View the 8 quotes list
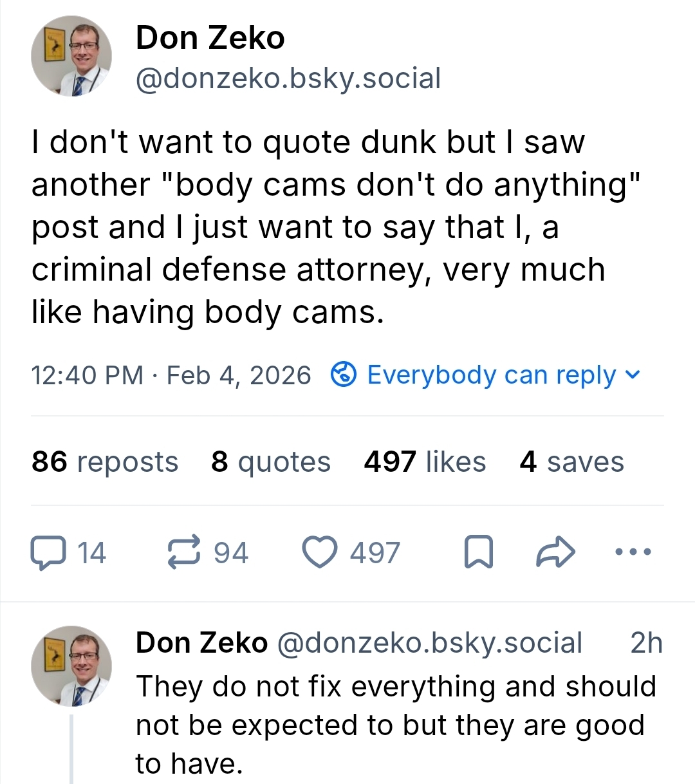695x784 pixels. (270, 462)
